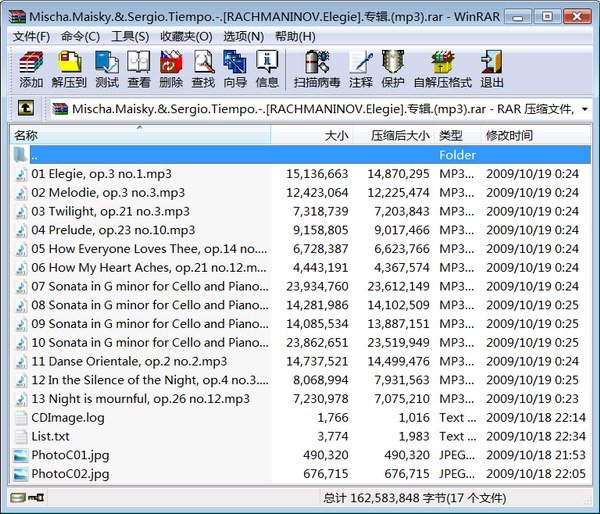
Task: Click the status bar total 162,583,848 字节
Action: click(x=390, y=498)
